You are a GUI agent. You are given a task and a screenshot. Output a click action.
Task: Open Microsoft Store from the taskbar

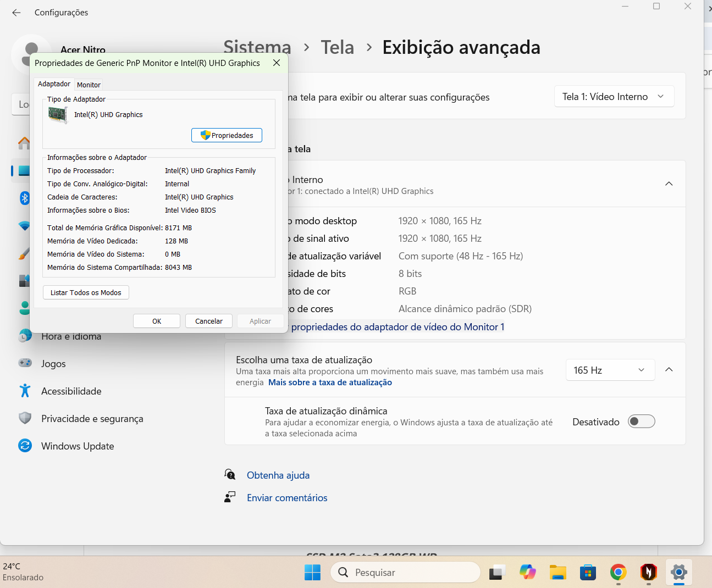pyautogui.click(x=588, y=573)
